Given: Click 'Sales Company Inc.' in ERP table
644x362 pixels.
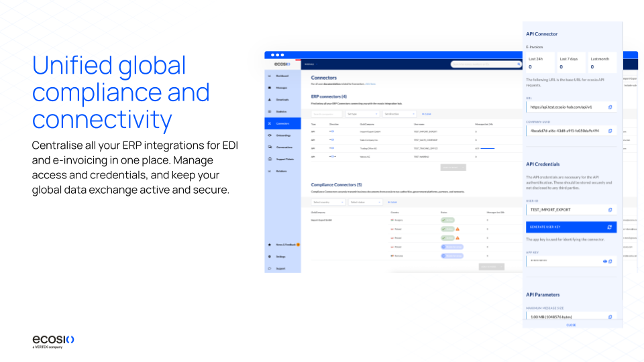Looking at the screenshot, I should click(x=369, y=140).
